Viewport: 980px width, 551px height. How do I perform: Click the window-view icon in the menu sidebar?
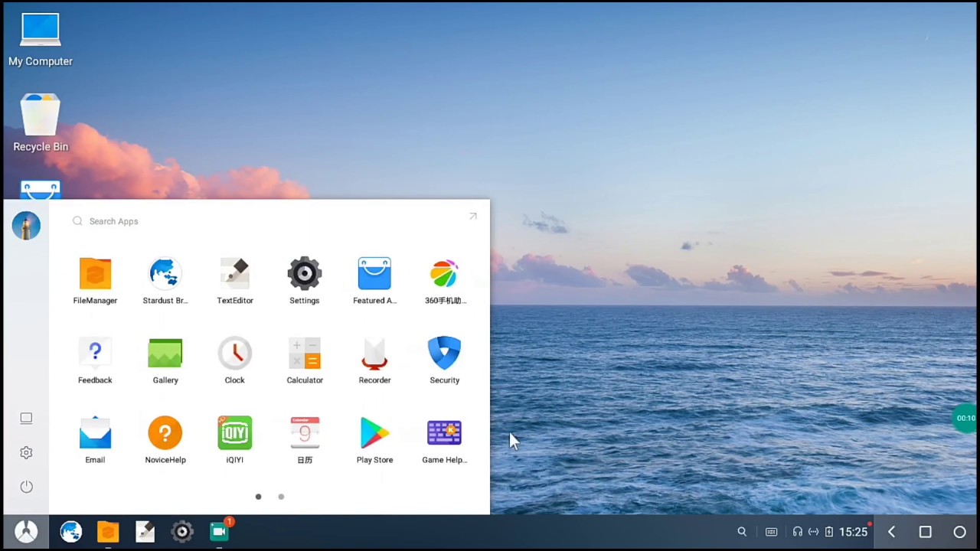click(x=26, y=418)
